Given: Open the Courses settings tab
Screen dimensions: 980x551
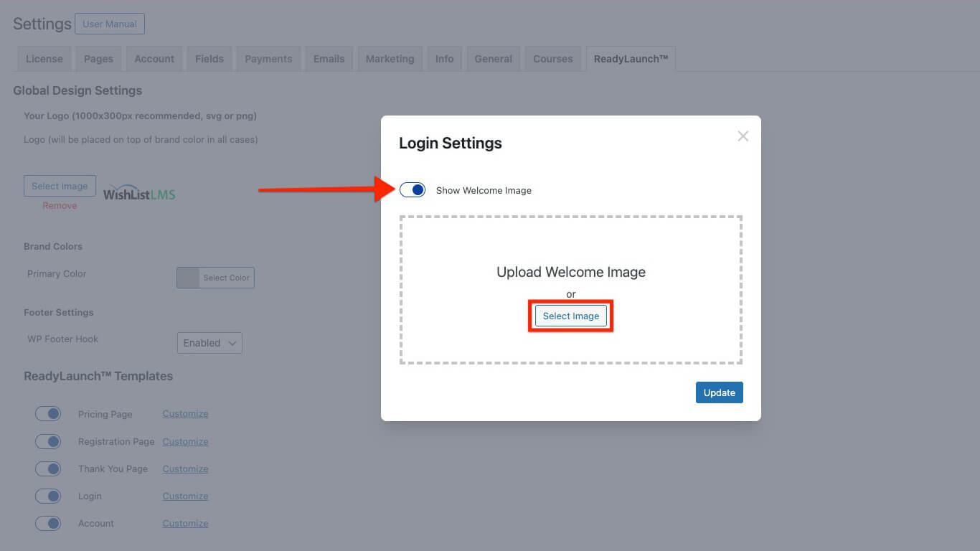Looking at the screenshot, I should coord(552,58).
